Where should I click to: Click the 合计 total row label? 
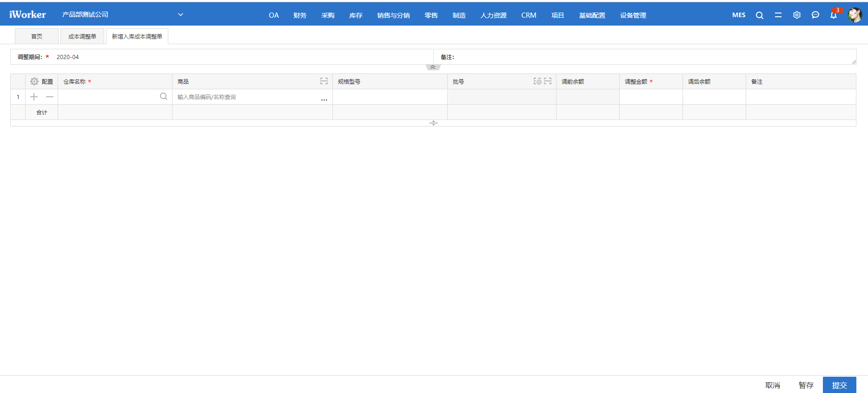42,112
